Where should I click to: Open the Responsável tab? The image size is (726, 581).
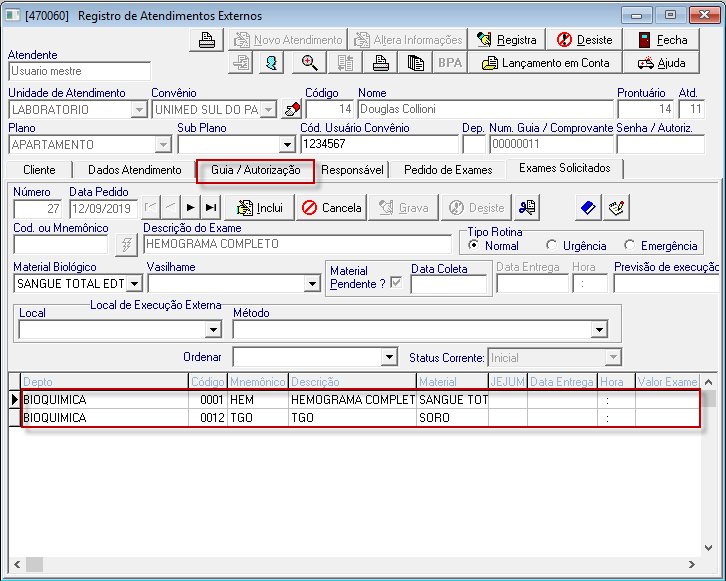tap(352, 170)
